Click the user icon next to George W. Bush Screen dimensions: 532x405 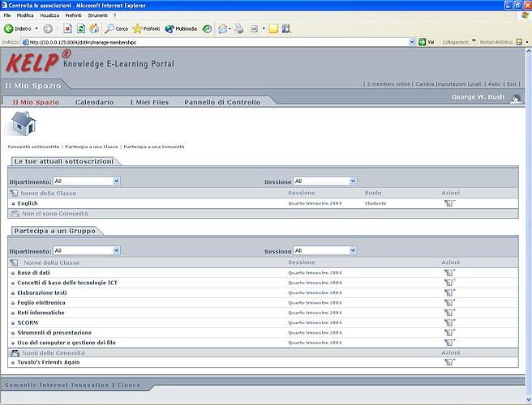pos(515,98)
